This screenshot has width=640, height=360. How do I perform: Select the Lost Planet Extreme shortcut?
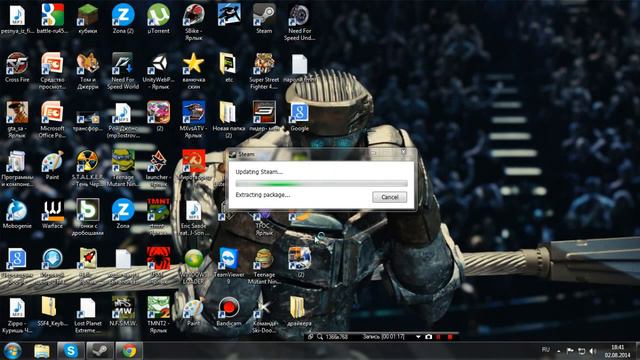(x=88, y=315)
